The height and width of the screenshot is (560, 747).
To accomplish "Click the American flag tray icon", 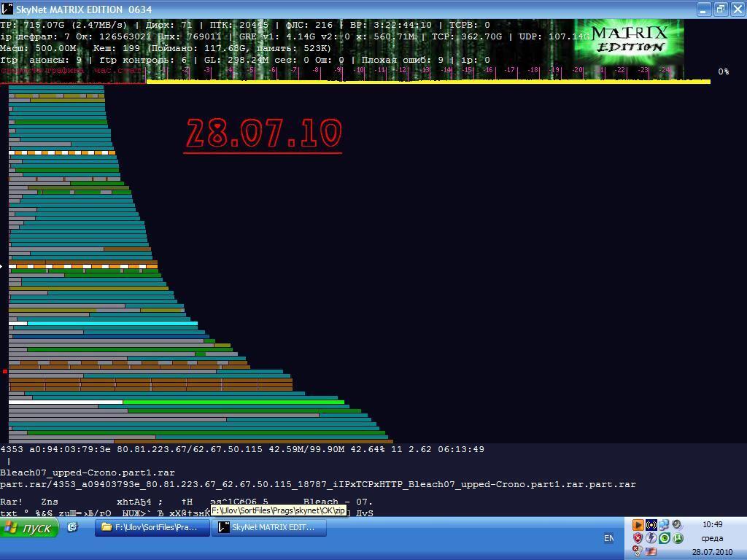I will 651,552.
